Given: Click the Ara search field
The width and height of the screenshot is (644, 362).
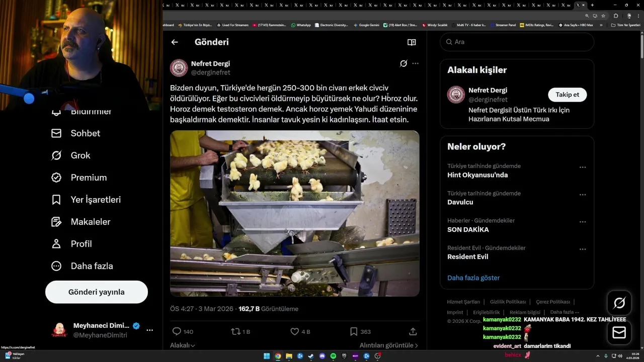Looking at the screenshot, I should click(x=517, y=42).
